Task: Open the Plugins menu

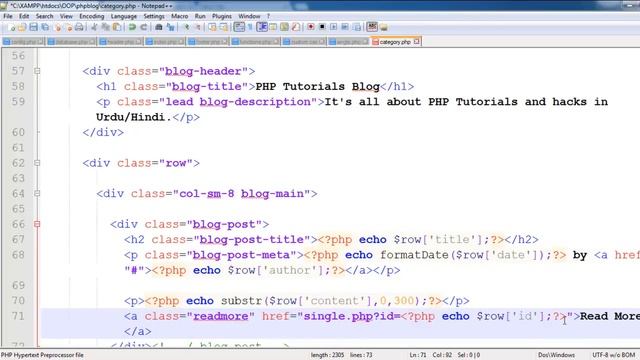Action: 222,16
